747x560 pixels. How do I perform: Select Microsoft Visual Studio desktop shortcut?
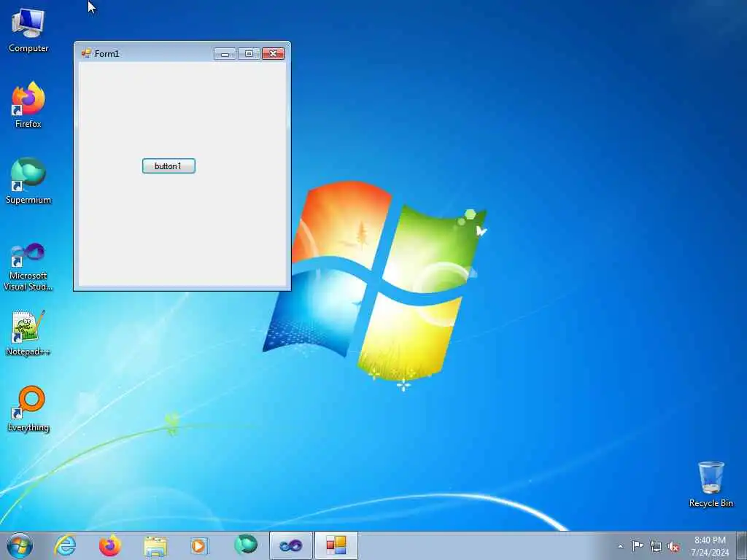[28, 265]
